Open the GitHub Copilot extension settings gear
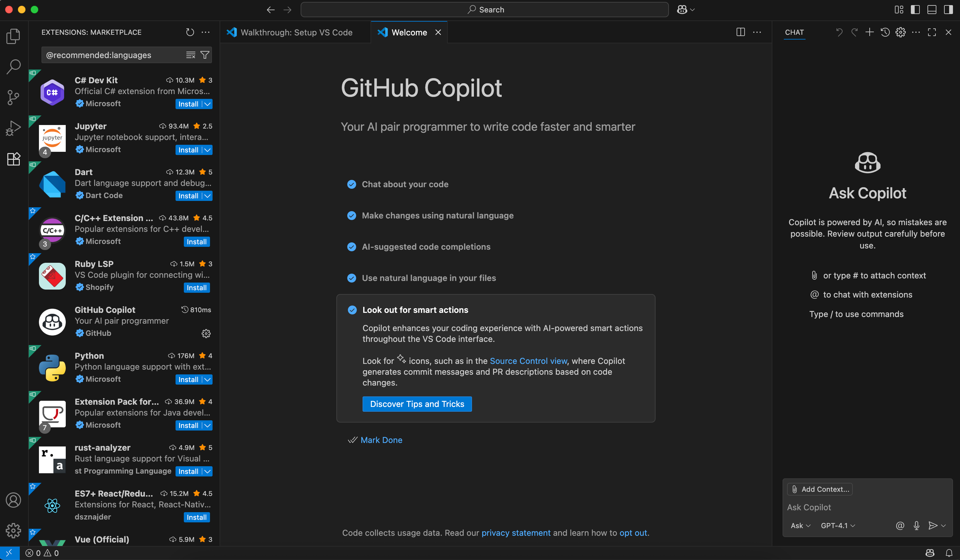The width and height of the screenshot is (960, 560). tap(206, 334)
